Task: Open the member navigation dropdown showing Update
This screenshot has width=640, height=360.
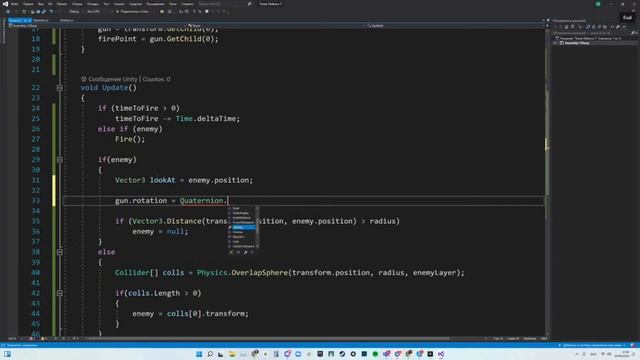Action: tap(455, 26)
